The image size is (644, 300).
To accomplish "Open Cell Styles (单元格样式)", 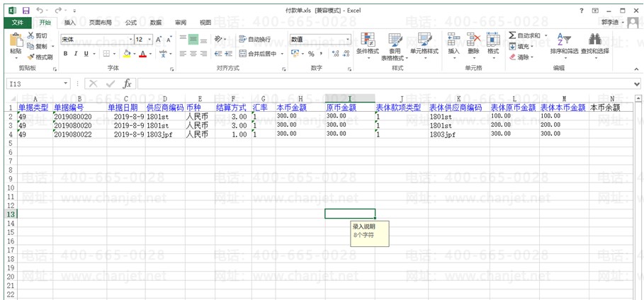I will [424, 45].
